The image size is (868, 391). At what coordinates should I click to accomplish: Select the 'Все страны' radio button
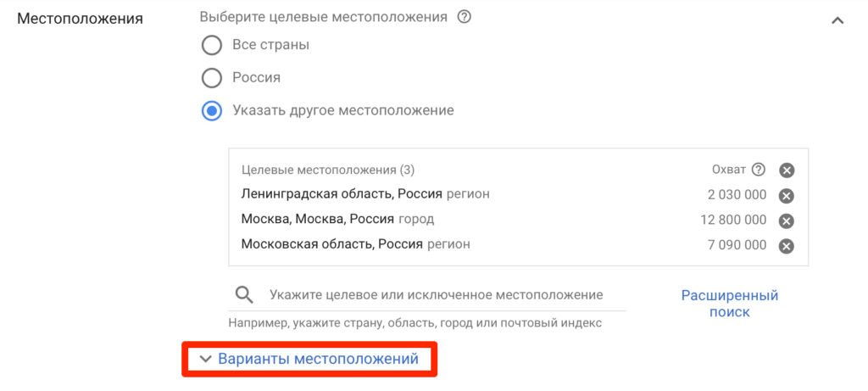tap(211, 44)
